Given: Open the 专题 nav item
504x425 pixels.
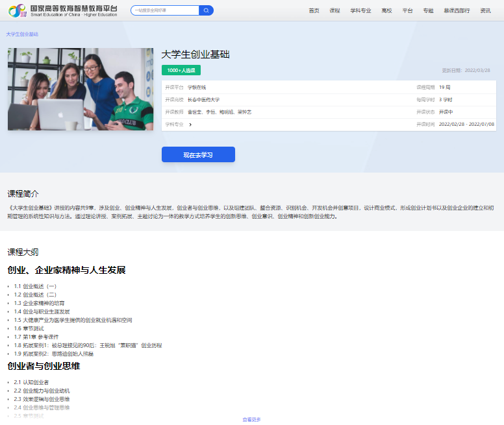Looking at the screenshot, I should 428,10.
